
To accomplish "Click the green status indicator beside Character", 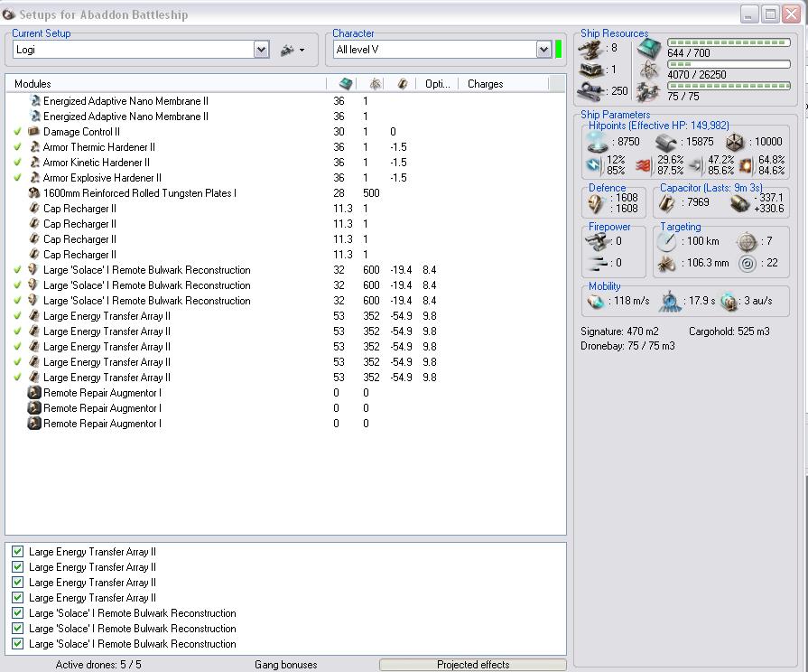I will tap(558, 50).
